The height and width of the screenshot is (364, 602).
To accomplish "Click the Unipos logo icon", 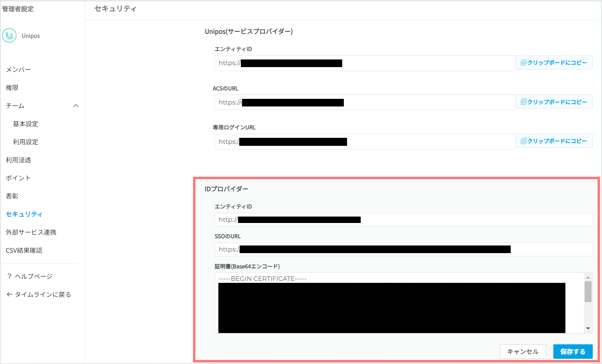I will click(x=9, y=36).
